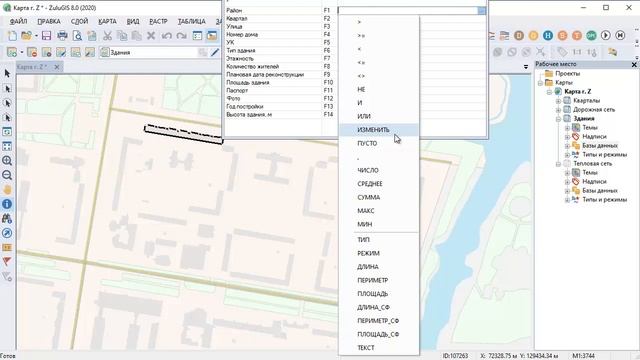The height and width of the screenshot is (360, 640).
Task: Select the hand pan tool
Action: tap(7, 190)
